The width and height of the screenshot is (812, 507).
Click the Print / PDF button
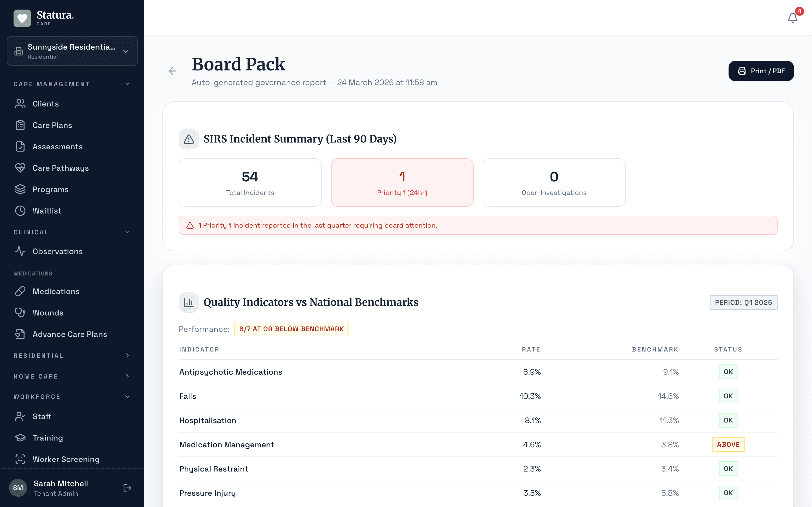(761, 71)
